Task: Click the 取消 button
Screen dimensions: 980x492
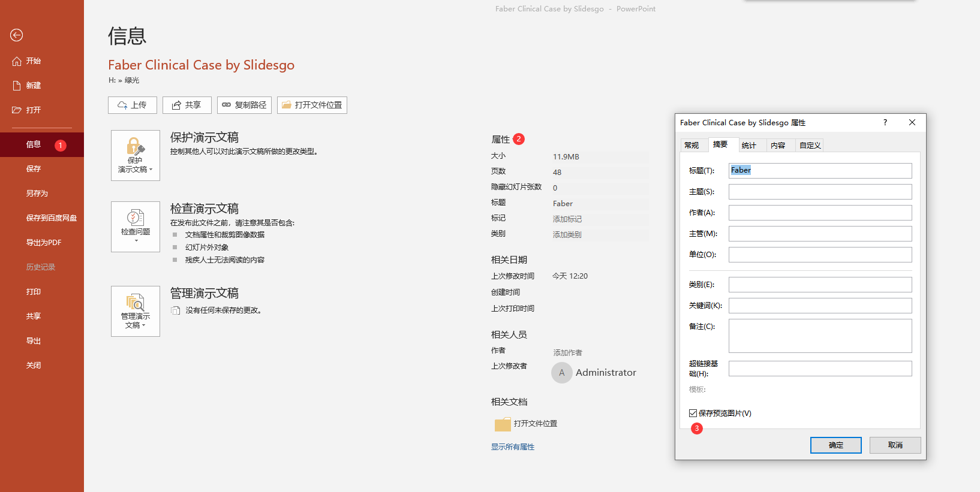Action: (x=895, y=445)
